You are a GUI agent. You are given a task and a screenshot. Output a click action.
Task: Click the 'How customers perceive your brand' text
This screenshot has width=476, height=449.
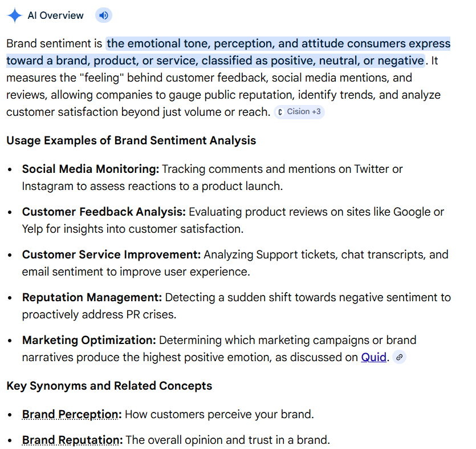pos(219,414)
